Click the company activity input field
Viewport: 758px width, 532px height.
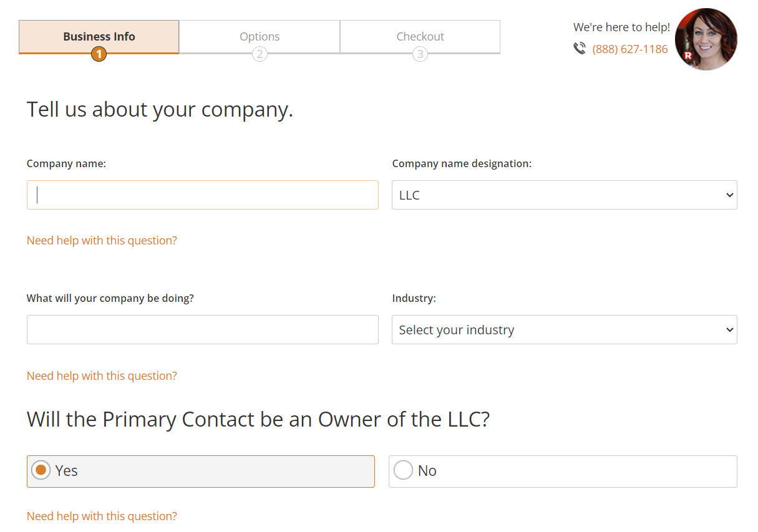[202, 329]
